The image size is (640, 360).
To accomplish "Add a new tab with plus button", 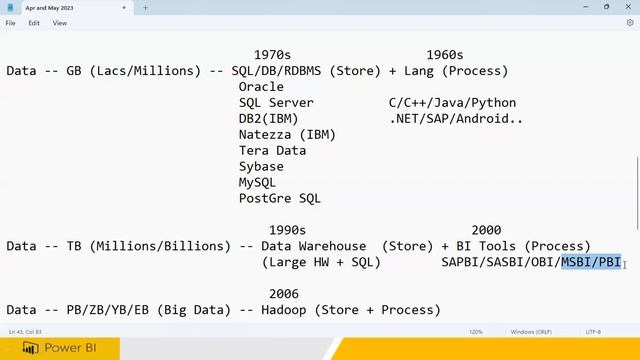I will 145,8.
